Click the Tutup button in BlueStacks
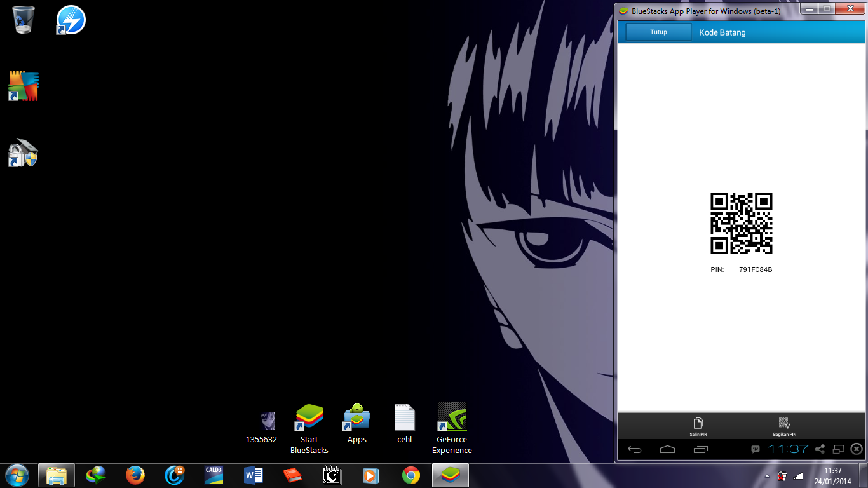Screen dimensions: 868x488 pos(658,32)
